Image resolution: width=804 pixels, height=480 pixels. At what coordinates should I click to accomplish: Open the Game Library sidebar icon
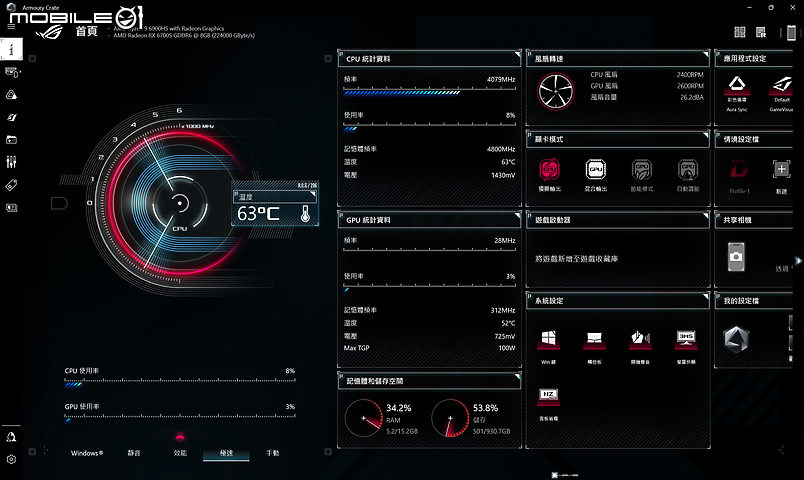point(11,139)
